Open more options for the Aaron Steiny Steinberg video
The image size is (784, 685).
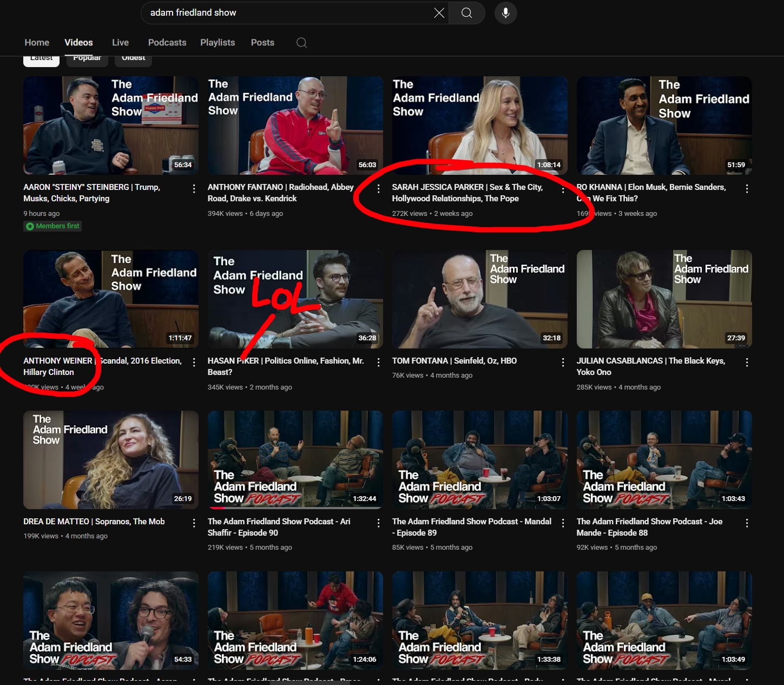tap(194, 188)
